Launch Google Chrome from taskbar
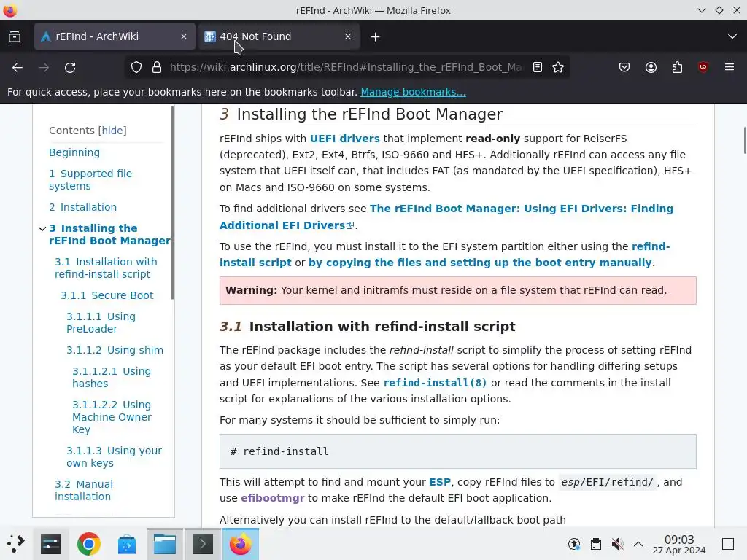Viewport: 747px width, 560px height. [88, 544]
